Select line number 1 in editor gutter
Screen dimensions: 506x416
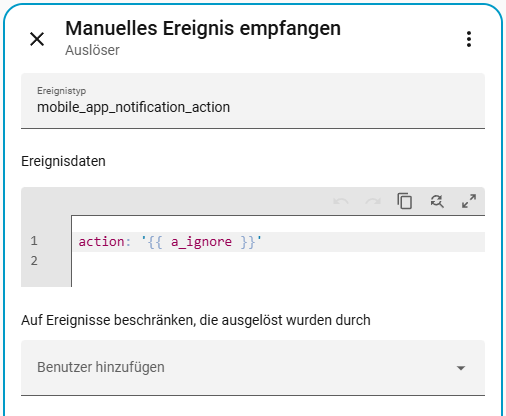click(x=34, y=241)
